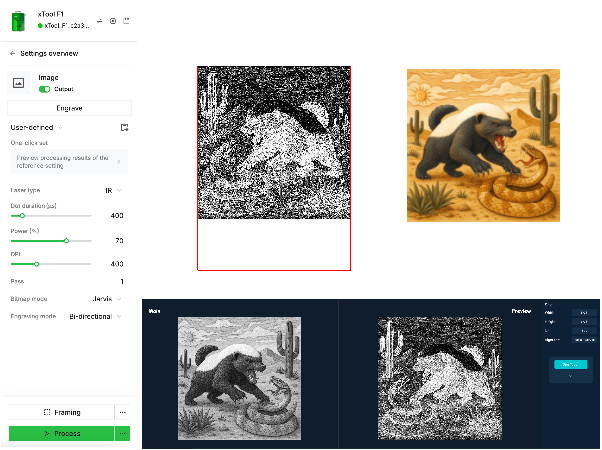Select the Engrave processing tab
Viewport: 602px width, 450px height.
(69, 107)
